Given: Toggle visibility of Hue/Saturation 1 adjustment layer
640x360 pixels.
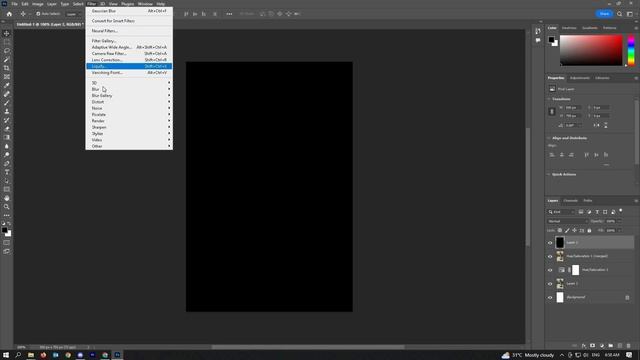Looking at the screenshot, I should pos(550,270).
